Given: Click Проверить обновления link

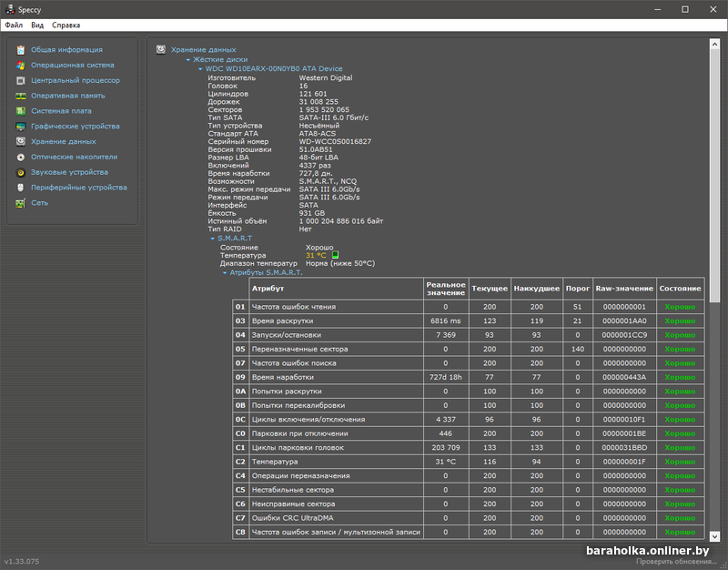Looking at the screenshot, I should 676,562.
